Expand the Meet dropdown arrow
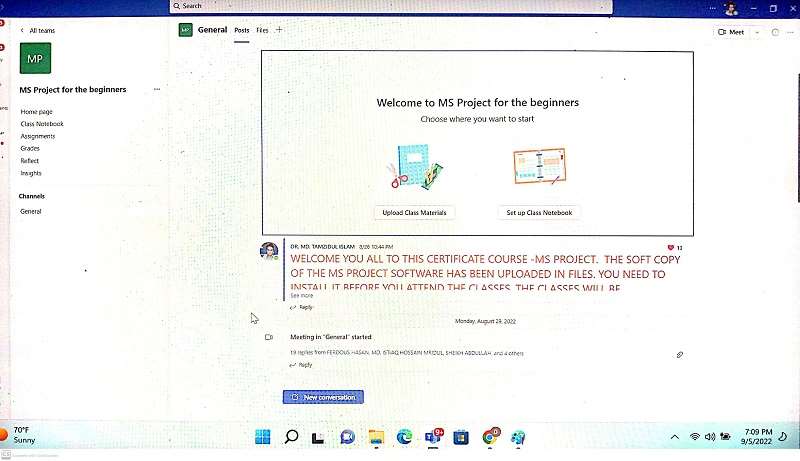800x461 pixels. coord(757,32)
